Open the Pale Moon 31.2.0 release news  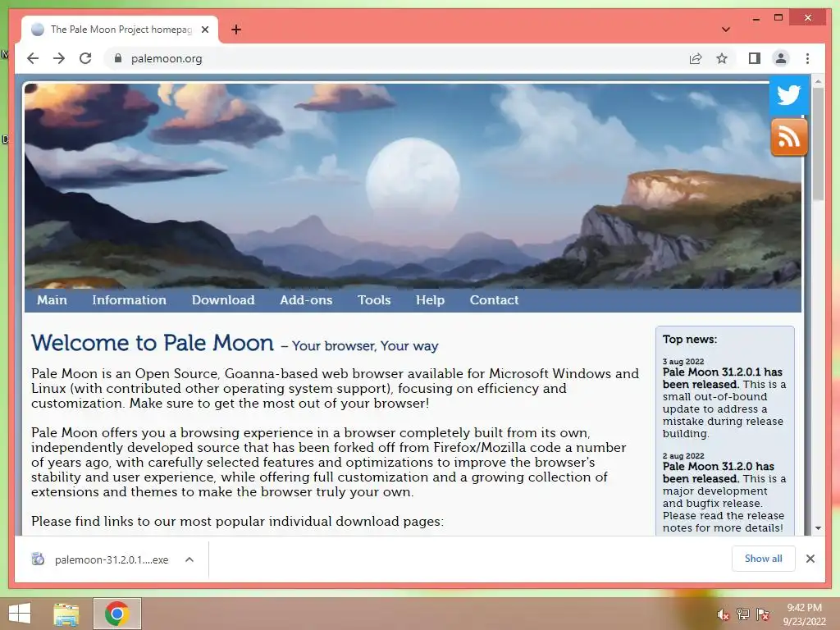click(718, 472)
